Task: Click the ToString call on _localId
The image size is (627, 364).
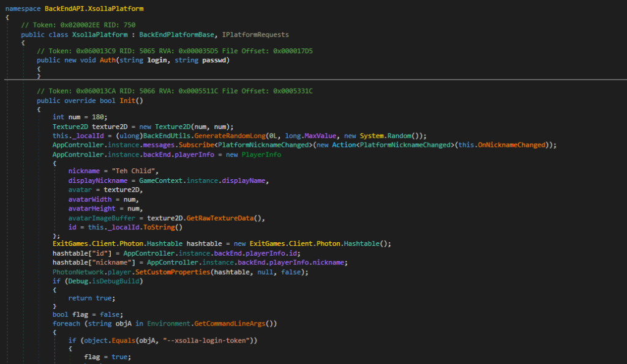Action: (x=159, y=227)
